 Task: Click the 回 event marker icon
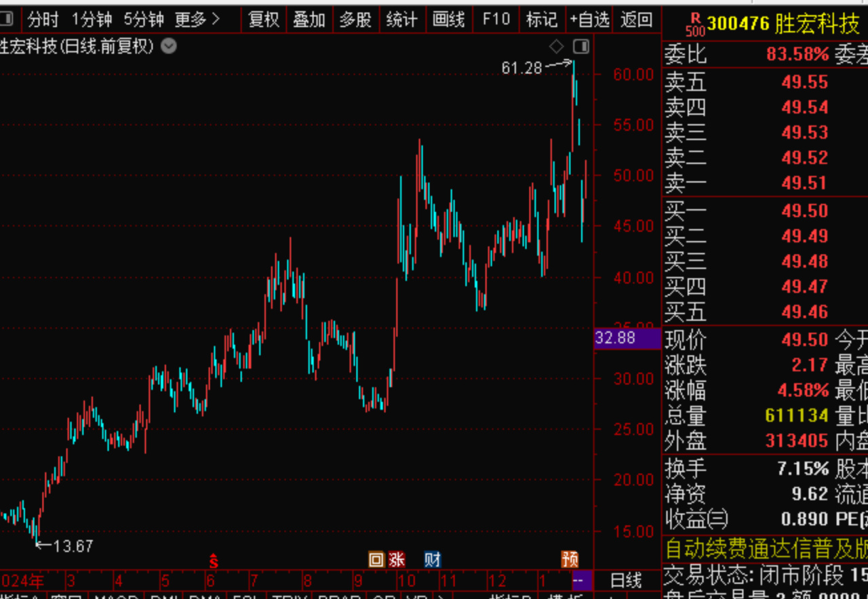coord(376,560)
